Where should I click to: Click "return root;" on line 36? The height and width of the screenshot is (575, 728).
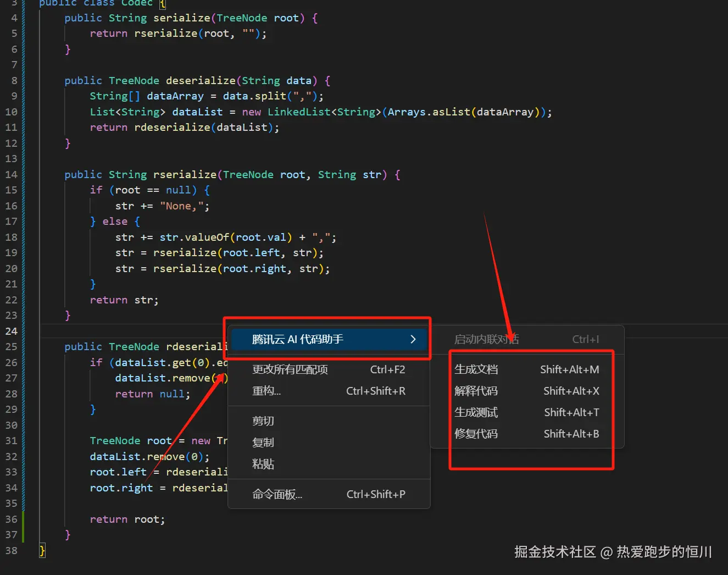point(127,519)
